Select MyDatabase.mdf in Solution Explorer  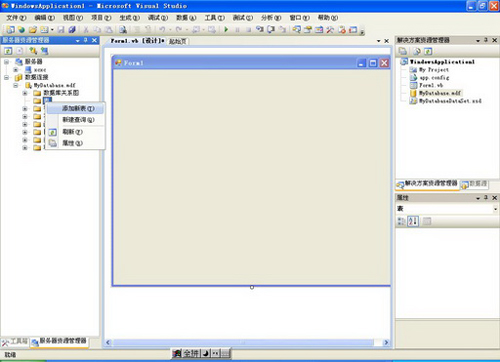[x=440, y=93]
